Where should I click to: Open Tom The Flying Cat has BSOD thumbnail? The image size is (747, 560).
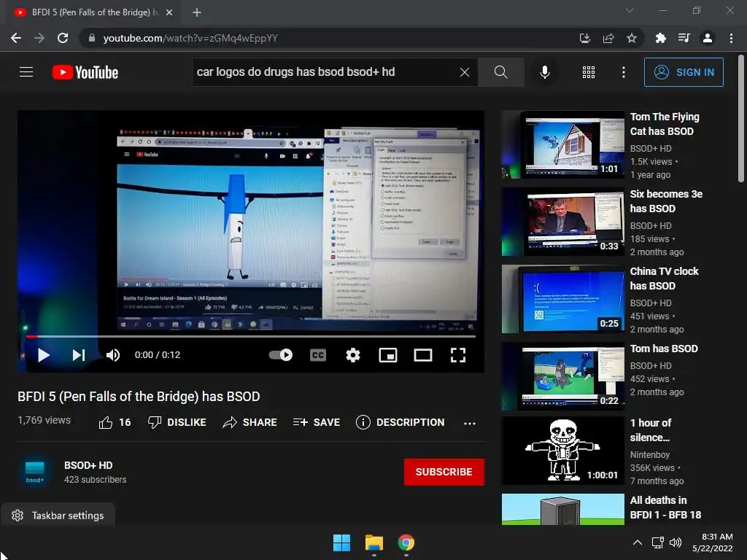[562, 144]
